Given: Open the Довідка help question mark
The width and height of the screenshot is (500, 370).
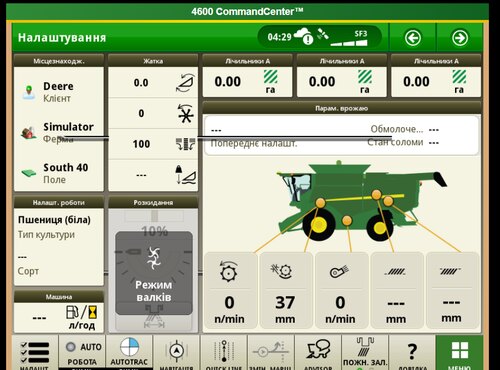Looking at the screenshot, I should [412, 353].
